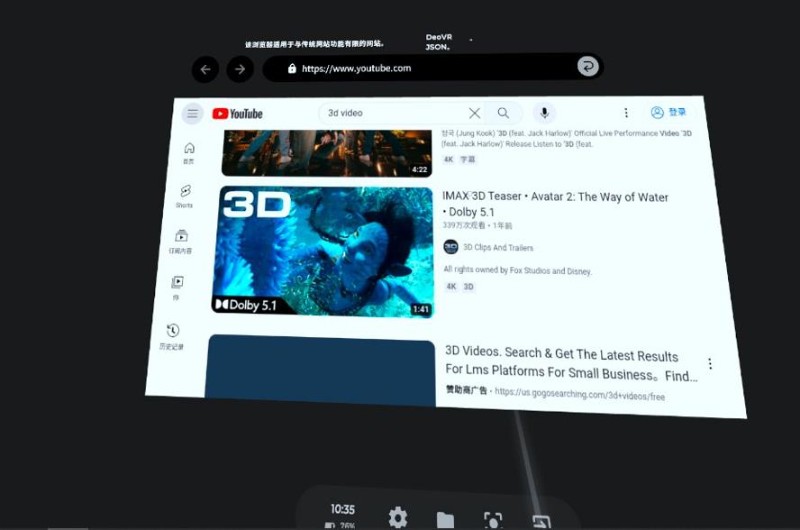
Task: Submit search with magnifier icon
Action: coord(503,113)
